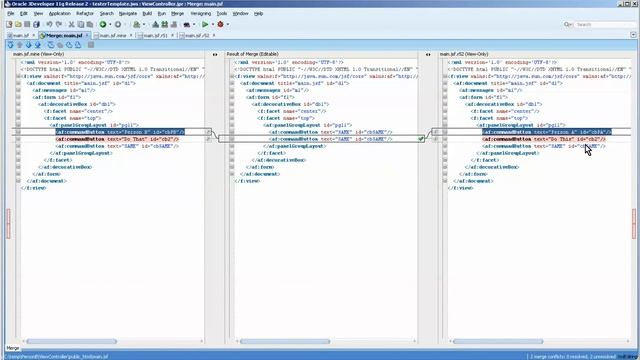Collapse f:view node in right pane

click(445, 76)
